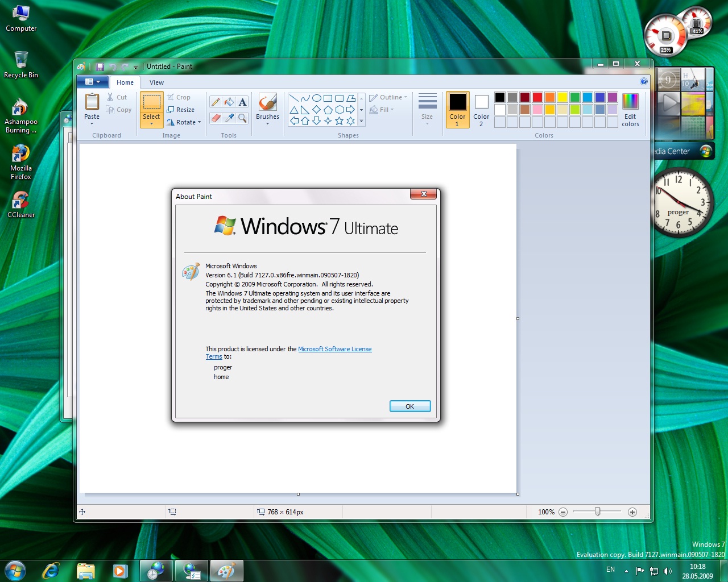Select the Text tool
Image resolution: width=728 pixels, height=582 pixels.
coord(243,102)
